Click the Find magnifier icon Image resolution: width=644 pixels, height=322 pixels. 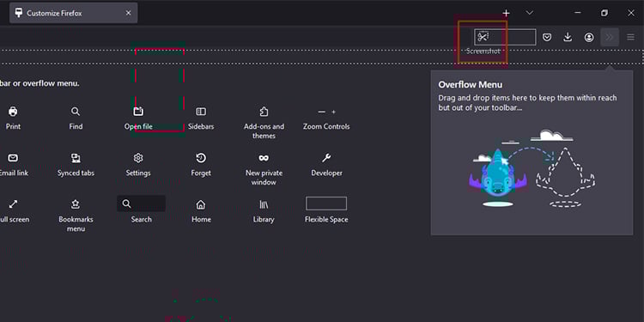point(76,112)
